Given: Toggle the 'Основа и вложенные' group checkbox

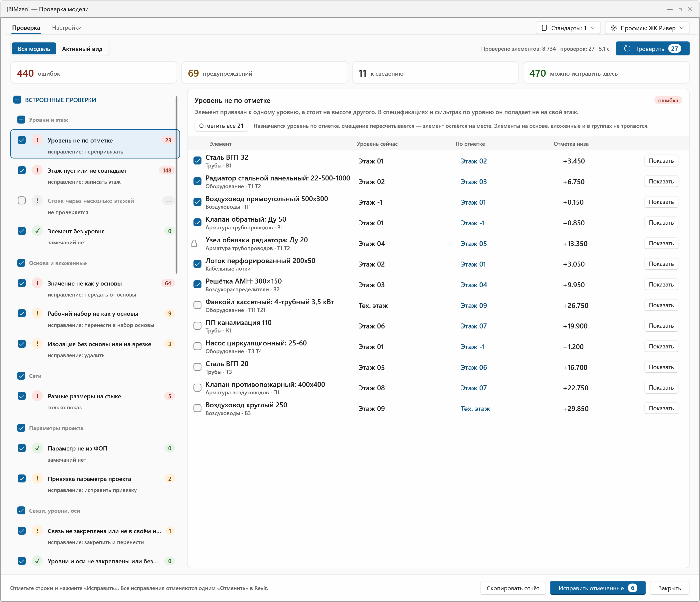Looking at the screenshot, I should tap(21, 263).
